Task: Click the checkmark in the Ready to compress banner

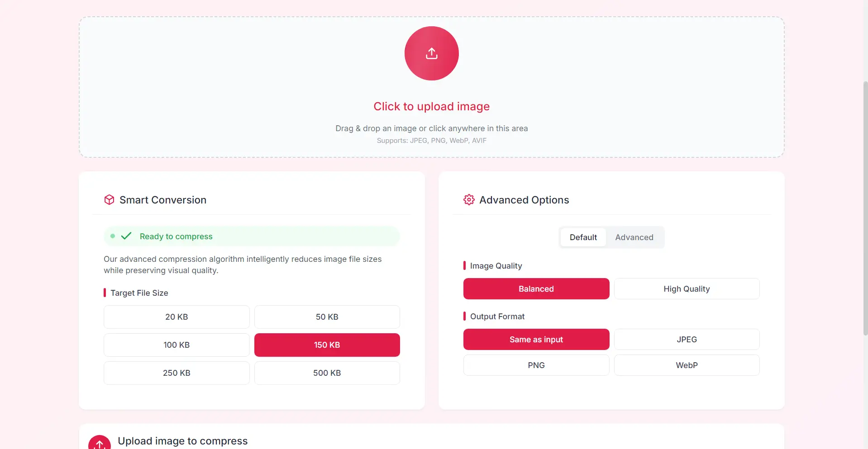Action: coord(126,236)
